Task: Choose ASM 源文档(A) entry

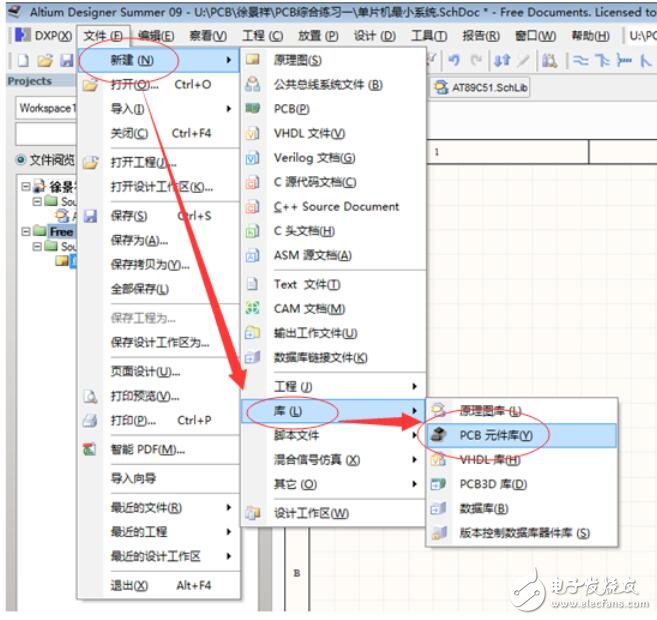Action: tap(334, 255)
